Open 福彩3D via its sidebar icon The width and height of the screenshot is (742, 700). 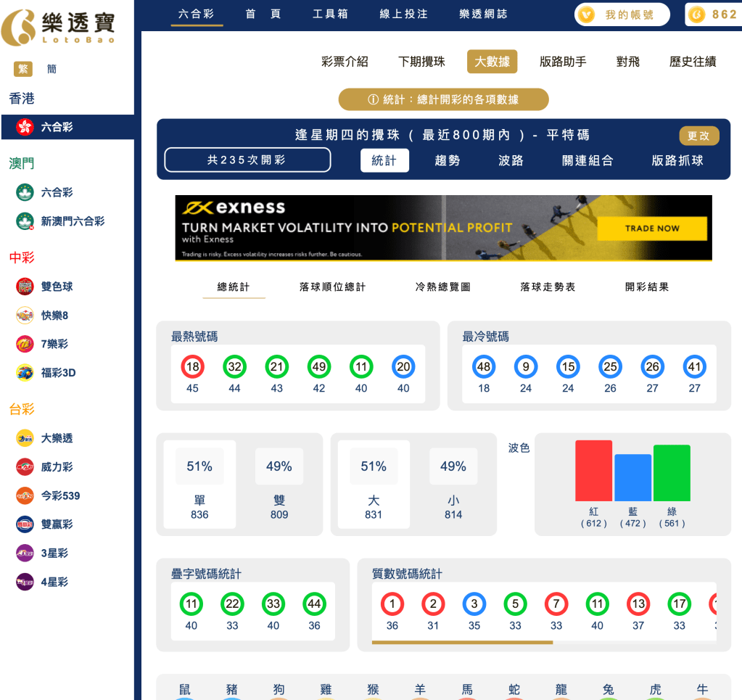[25, 372]
